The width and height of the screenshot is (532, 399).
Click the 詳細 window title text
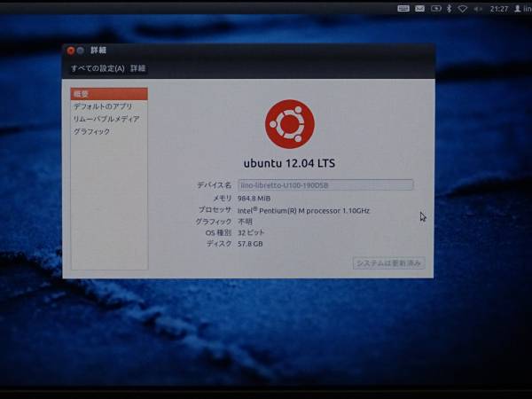[x=98, y=51]
